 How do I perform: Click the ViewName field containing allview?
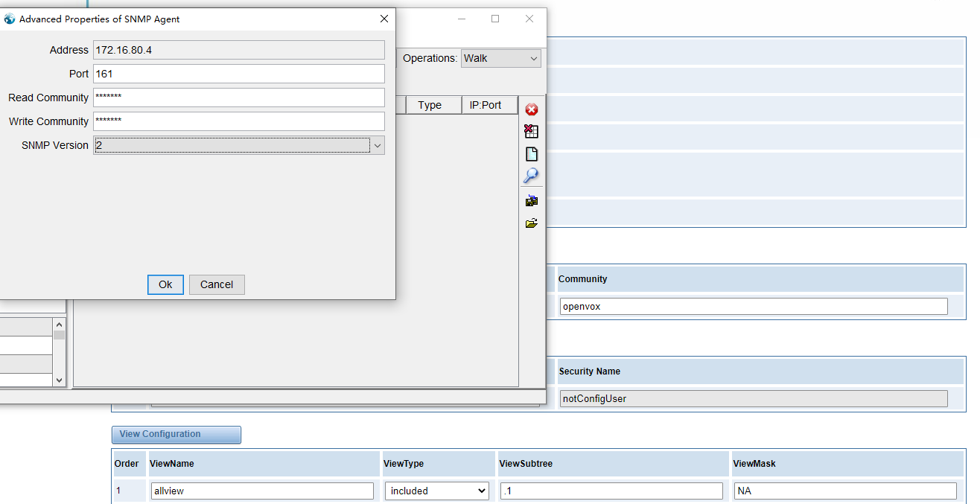(262, 491)
